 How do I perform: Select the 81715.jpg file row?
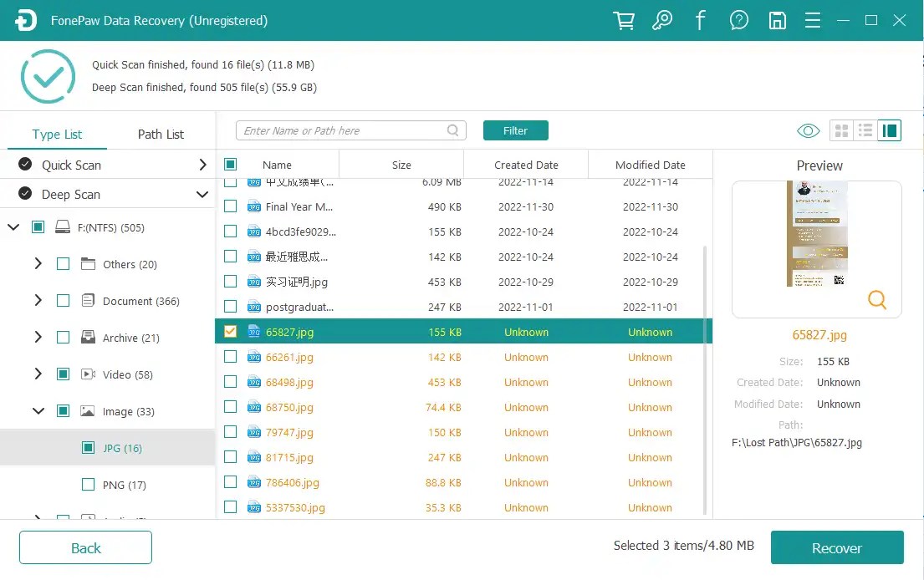(464, 457)
